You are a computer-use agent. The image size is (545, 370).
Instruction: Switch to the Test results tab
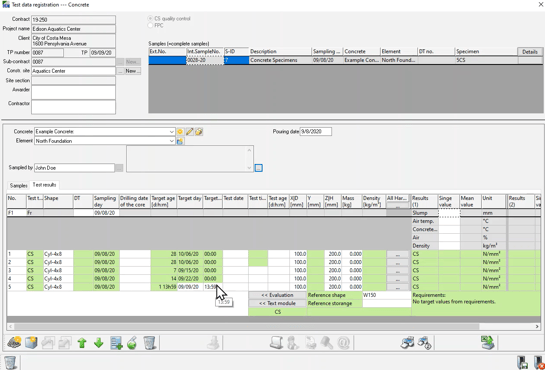pyautogui.click(x=44, y=185)
